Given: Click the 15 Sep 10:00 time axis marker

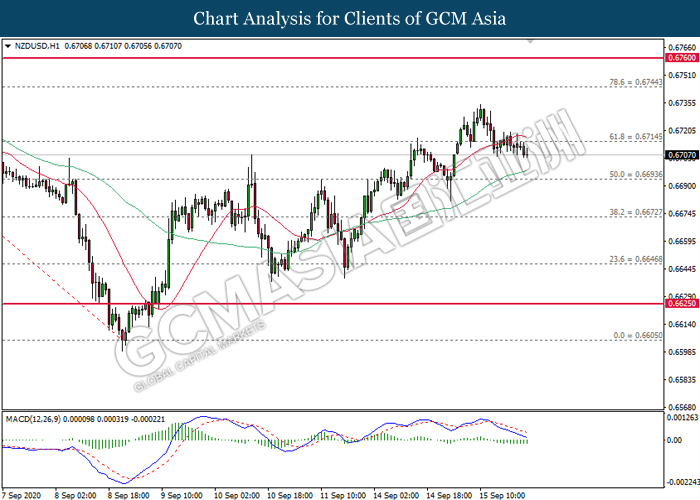Looking at the screenshot, I should click(x=502, y=496).
